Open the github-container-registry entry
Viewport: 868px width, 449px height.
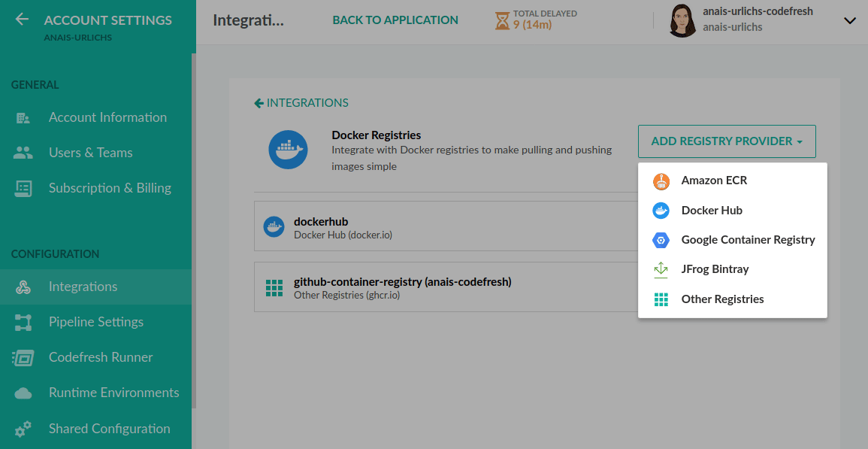click(x=402, y=282)
